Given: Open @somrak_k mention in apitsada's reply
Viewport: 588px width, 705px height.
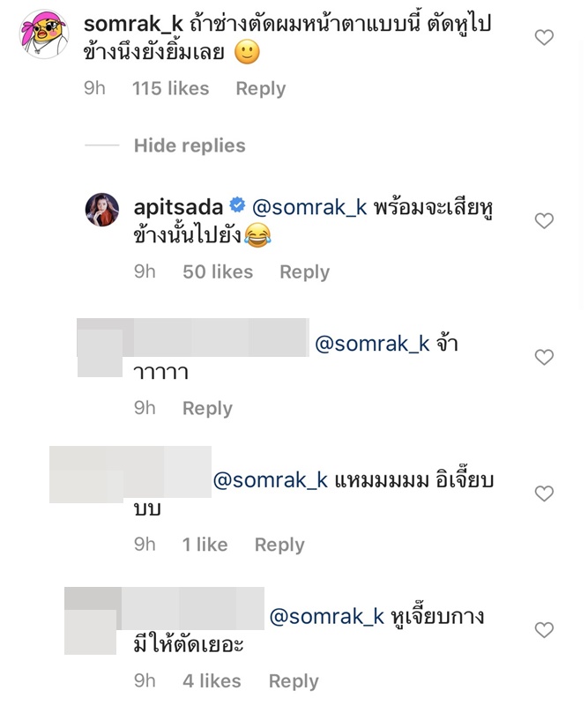Looking at the screenshot, I should tap(309, 207).
